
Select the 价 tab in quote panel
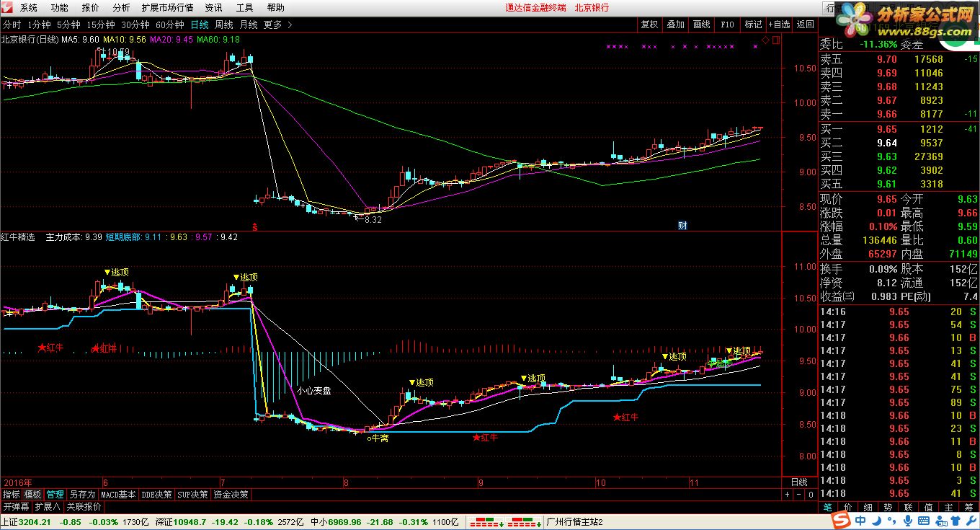tap(849, 508)
